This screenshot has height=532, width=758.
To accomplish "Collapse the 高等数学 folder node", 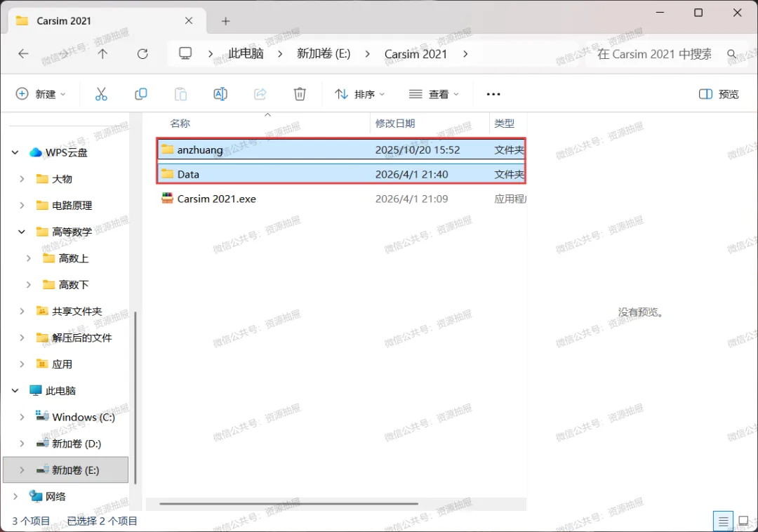I will click(x=22, y=232).
